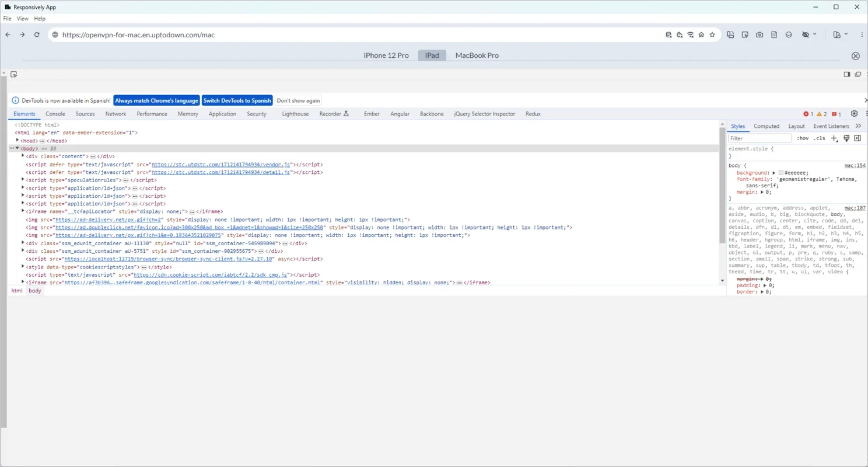
Task: Switch to the Console tab
Action: 55,114
